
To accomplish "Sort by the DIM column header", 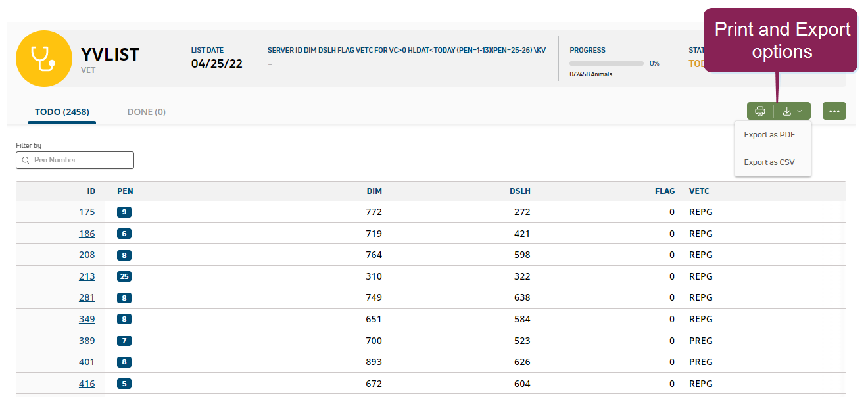I will (374, 191).
